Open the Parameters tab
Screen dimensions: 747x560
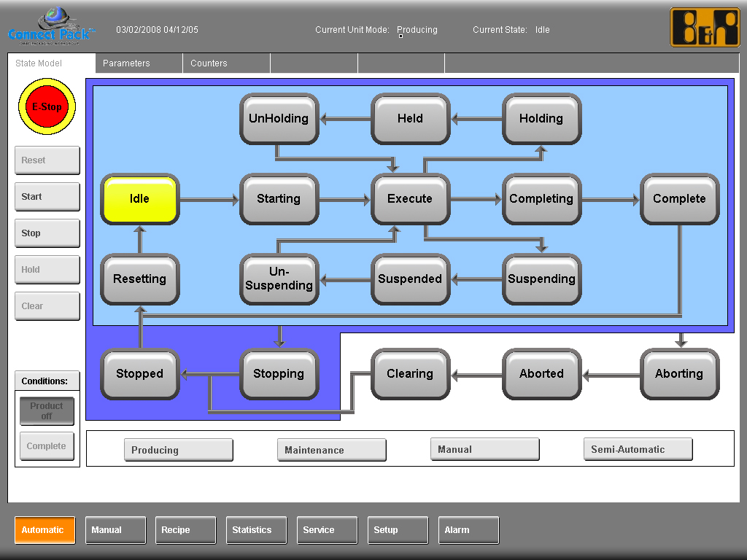click(139, 63)
